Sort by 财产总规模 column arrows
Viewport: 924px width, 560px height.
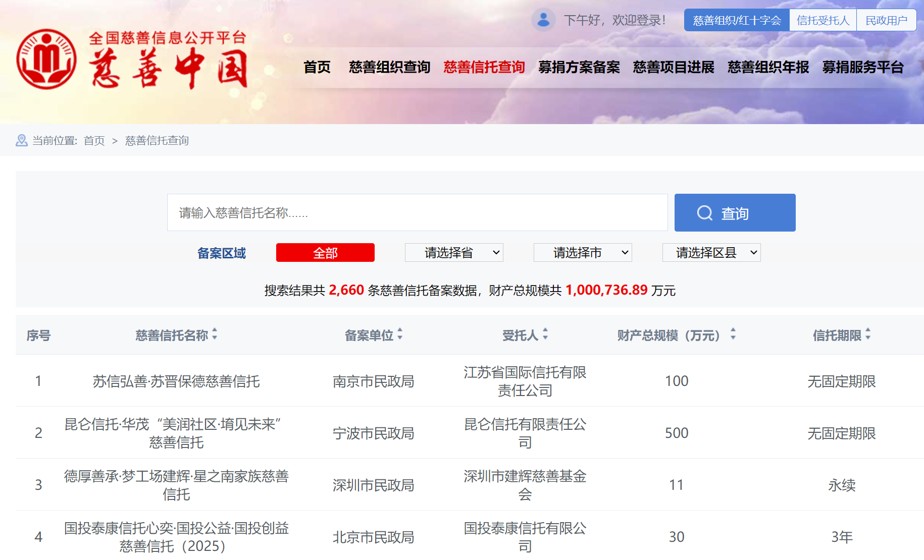pyautogui.click(x=733, y=334)
